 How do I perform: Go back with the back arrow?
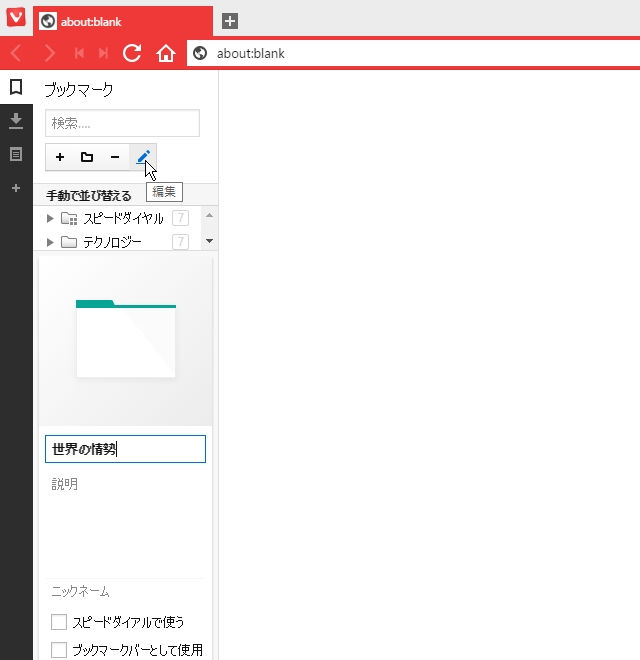[x=16, y=53]
